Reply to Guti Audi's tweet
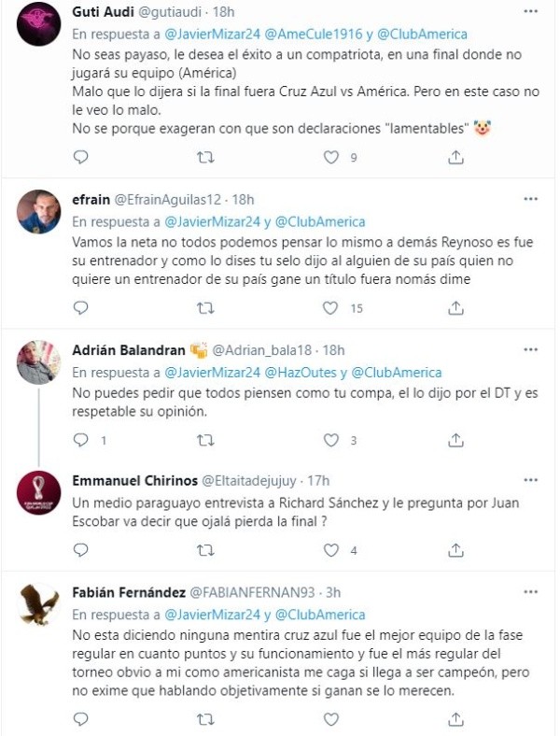The height and width of the screenshot is (736, 560). point(81,158)
